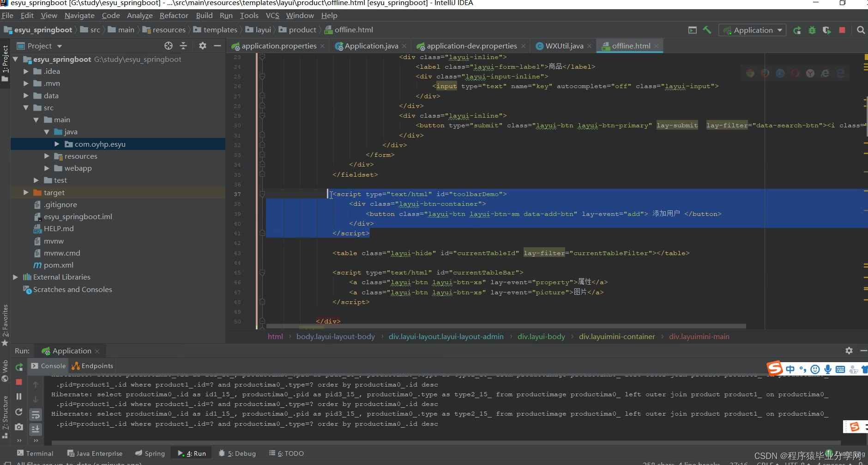This screenshot has width=868, height=465.
Task: Expand the resources folder in tree
Action: (x=47, y=156)
